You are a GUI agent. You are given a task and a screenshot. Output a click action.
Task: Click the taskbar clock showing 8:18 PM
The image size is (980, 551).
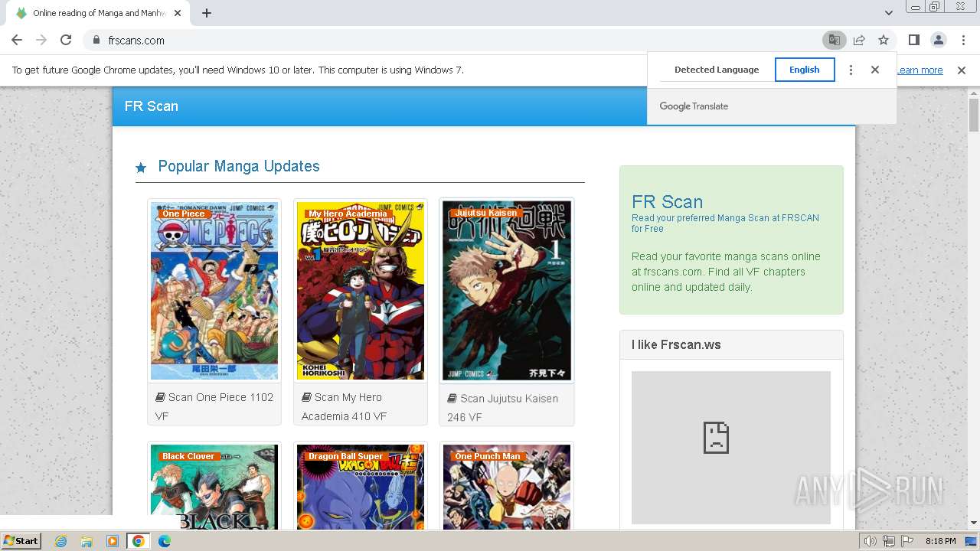[940, 541]
